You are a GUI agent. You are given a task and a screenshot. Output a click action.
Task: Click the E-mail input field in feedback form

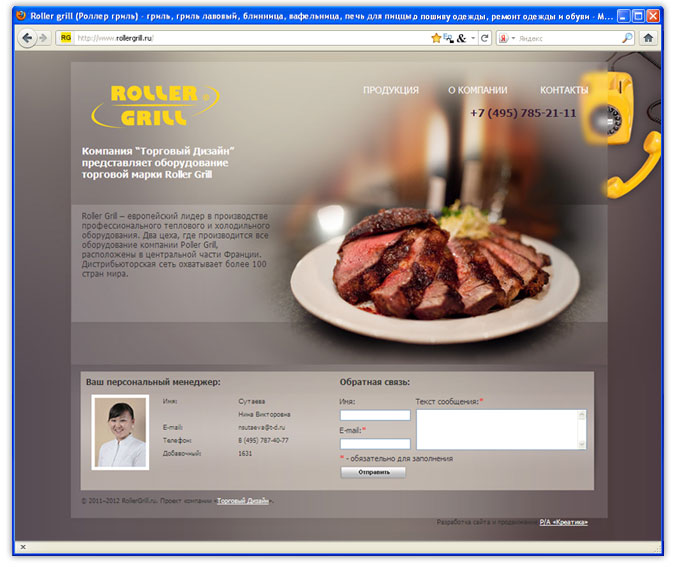[x=375, y=444]
